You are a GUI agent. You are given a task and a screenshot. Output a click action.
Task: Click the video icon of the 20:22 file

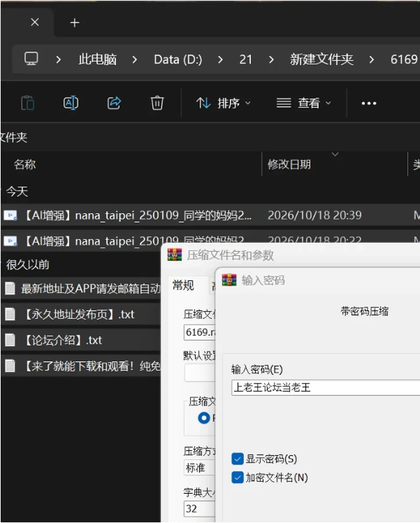pos(10,241)
